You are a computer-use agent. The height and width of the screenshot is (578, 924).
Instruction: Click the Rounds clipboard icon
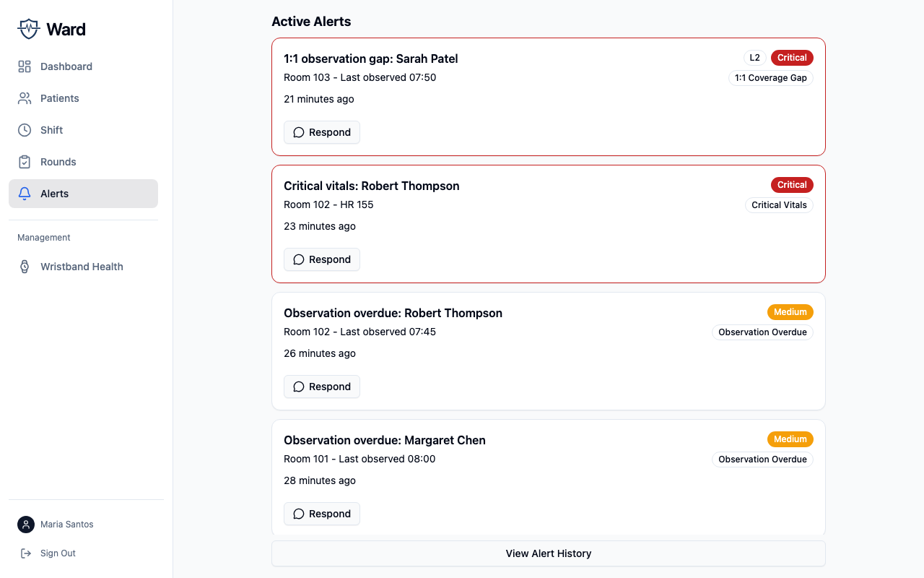click(x=25, y=162)
